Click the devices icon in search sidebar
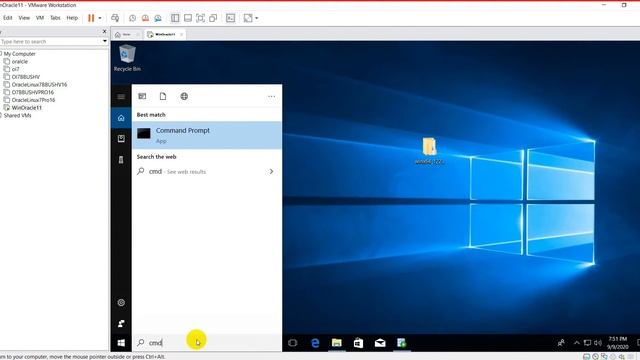 (x=121, y=160)
